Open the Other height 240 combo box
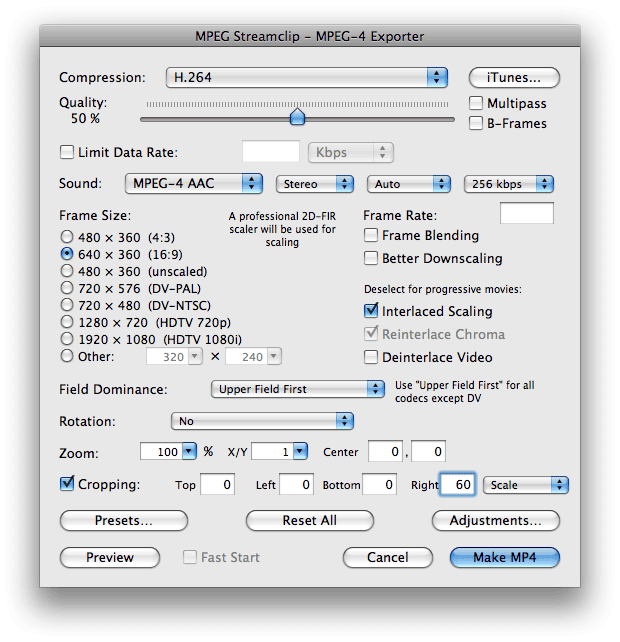The image size is (620, 642). 253,357
